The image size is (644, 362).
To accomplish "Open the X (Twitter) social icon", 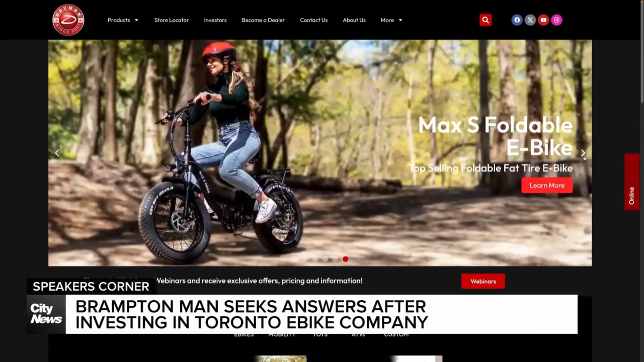I will point(530,20).
